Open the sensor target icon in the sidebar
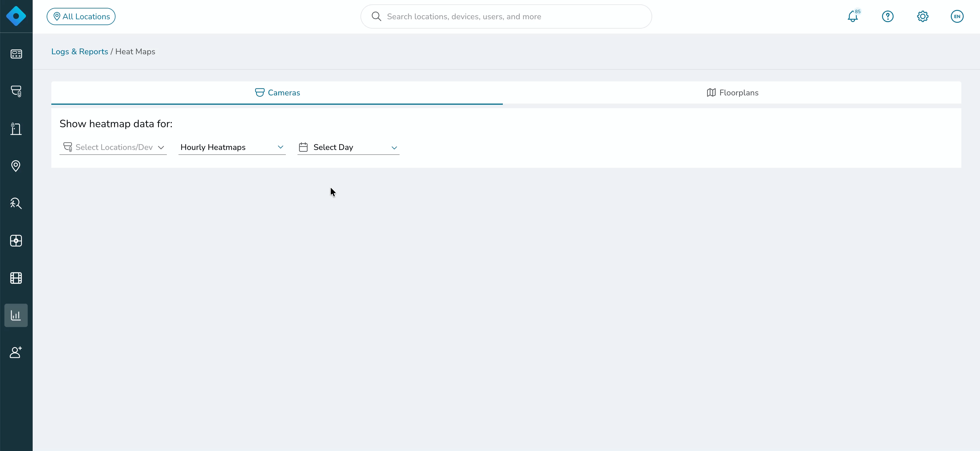 [16, 241]
